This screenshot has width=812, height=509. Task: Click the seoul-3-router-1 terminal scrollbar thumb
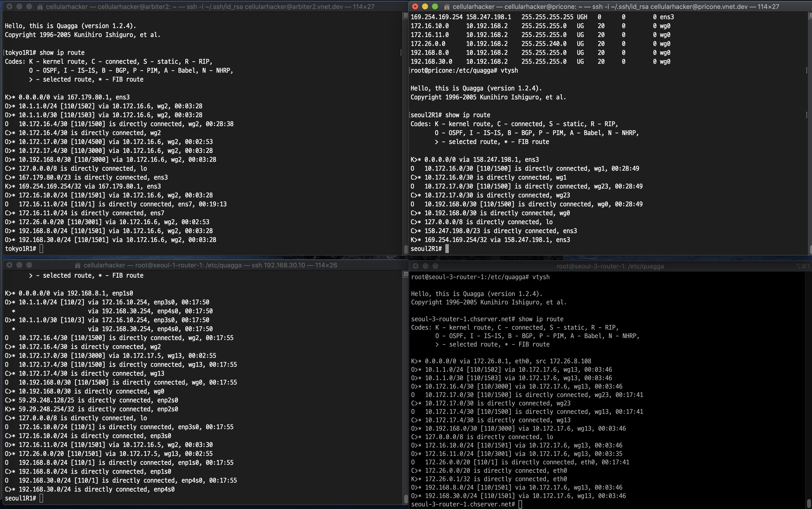(x=809, y=503)
